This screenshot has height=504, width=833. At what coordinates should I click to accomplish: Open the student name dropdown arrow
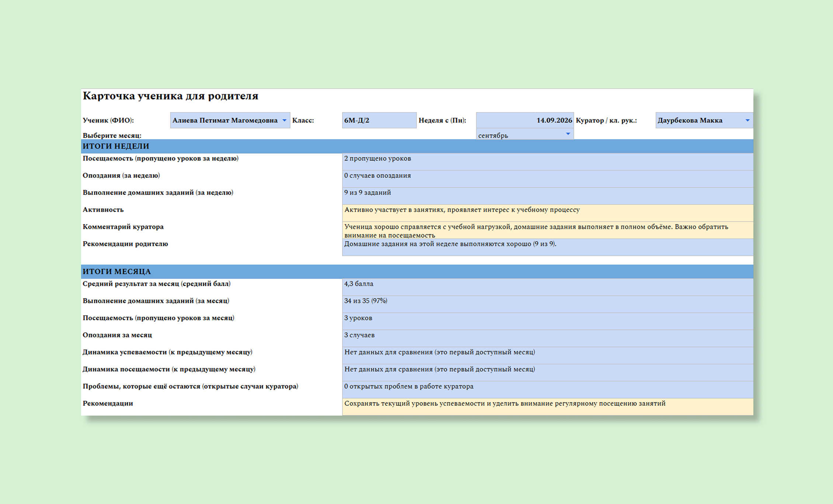point(284,120)
